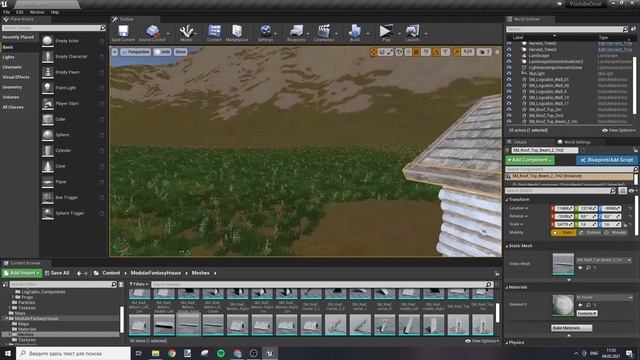Click Save All in Content Browser
This screenshot has width=640, height=360.
tap(57, 273)
